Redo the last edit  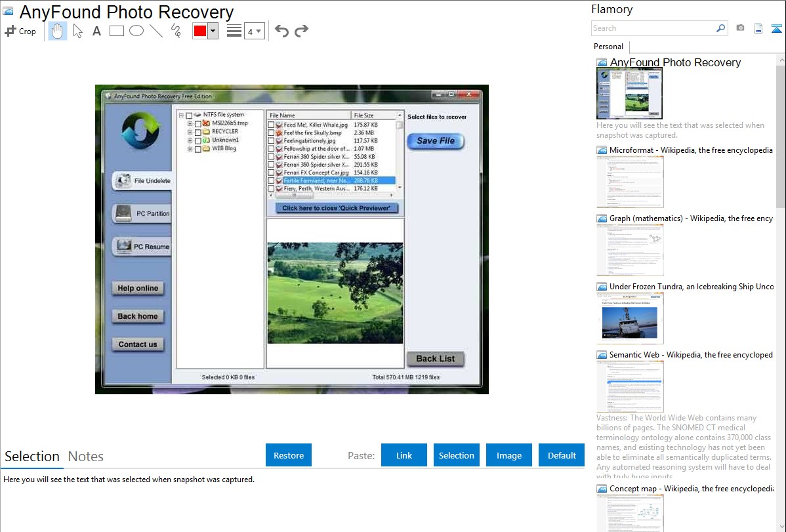tap(301, 31)
